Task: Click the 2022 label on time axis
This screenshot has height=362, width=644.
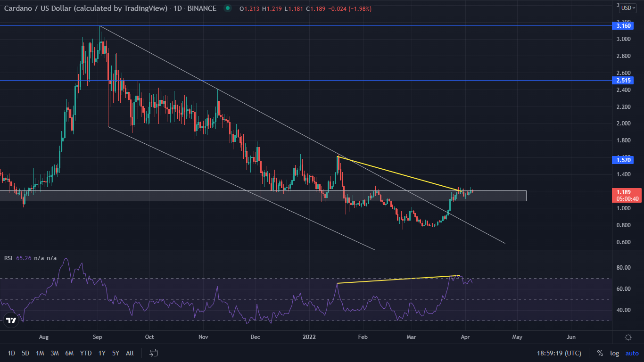Action: 309,337
